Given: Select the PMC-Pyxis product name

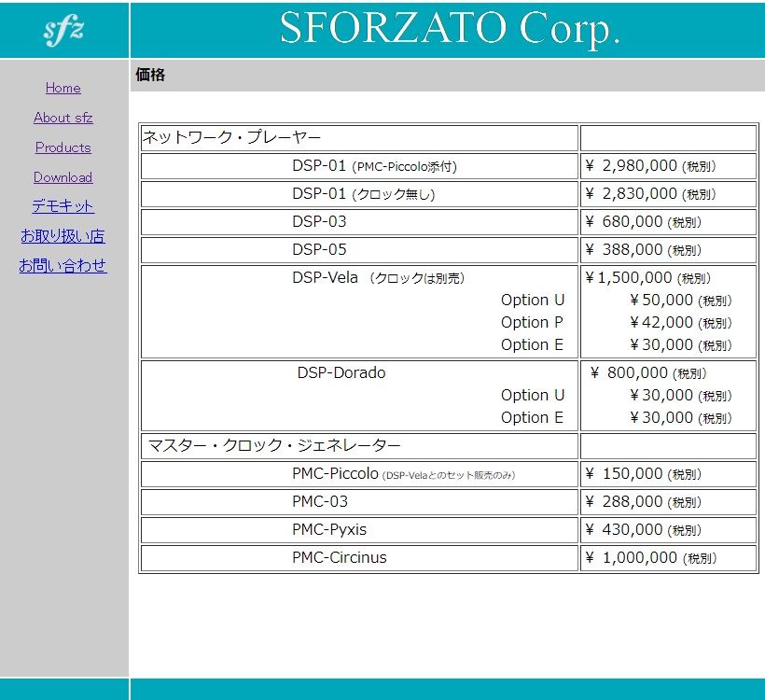Looking at the screenshot, I should coord(328,529).
